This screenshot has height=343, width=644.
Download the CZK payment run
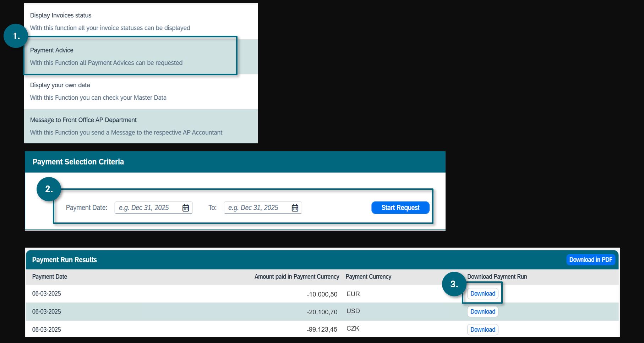click(x=482, y=330)
